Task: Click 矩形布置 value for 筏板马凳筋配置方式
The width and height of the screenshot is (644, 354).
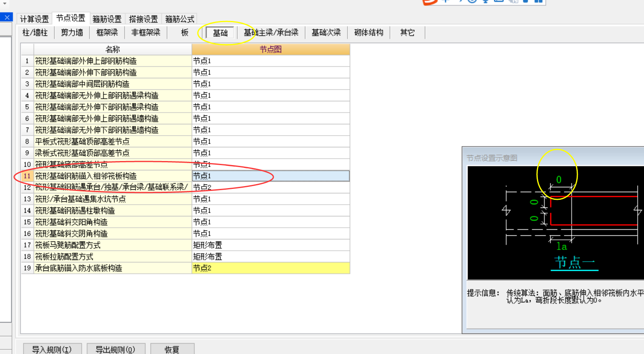Action: [271, 245]
